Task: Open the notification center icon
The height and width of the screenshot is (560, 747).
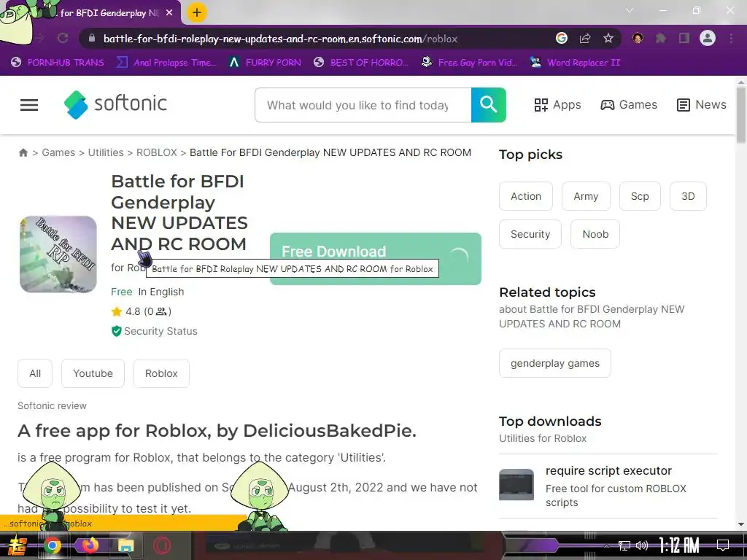Action: click(x=723, y=545)
